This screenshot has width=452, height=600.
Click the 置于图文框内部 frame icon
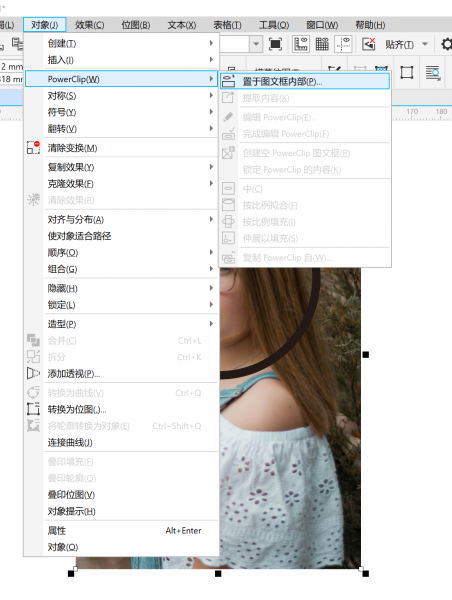[x=228, y=81]
